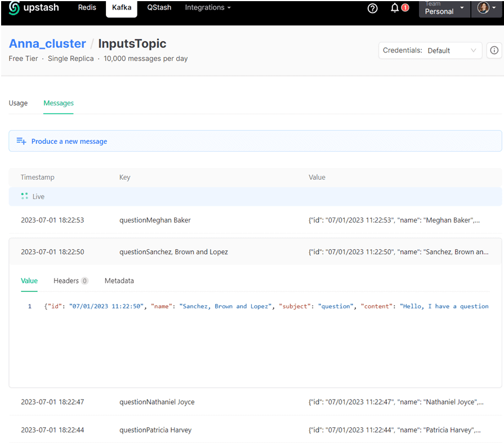This screenshot has width=504, height=443.
Task: Click the Anna_cluster breadcrumb link
Action: (x=47, y=43)
